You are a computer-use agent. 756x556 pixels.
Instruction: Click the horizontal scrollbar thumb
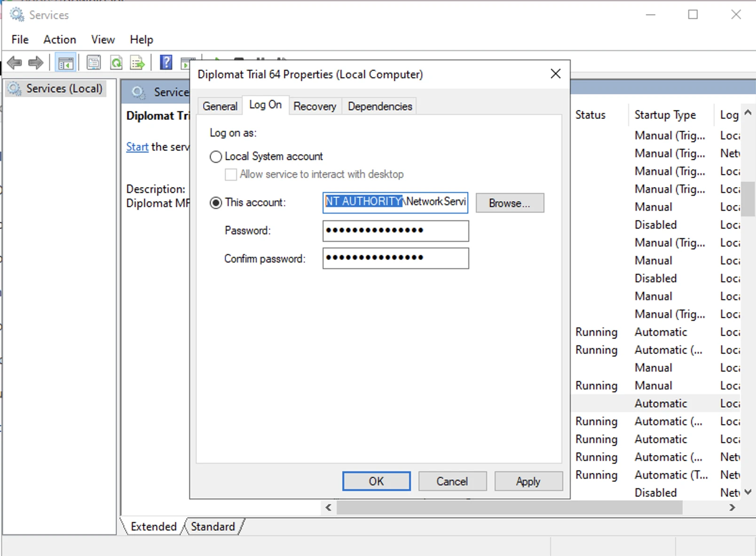point(510,508)
